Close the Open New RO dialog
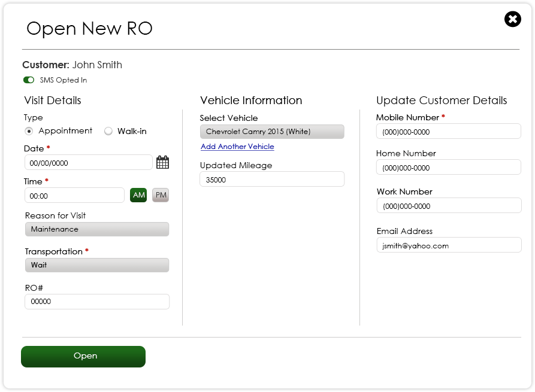The width and height of the screenshot is (535, 392). click(513, 19)
